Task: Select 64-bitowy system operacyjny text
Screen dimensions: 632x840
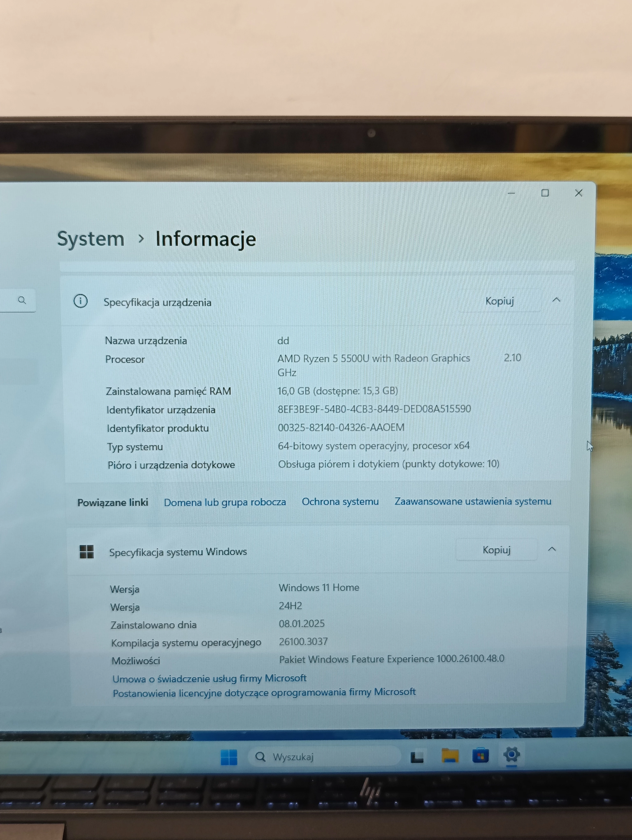Action: pyautogui.click(x=374, y=446)
